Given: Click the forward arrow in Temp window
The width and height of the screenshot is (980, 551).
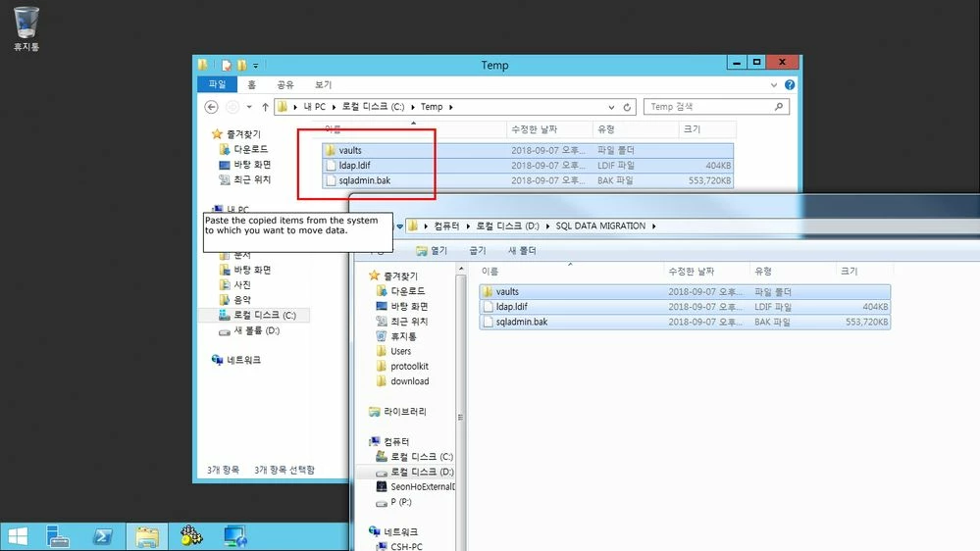Looking at the screenshot, I should coord(232,107).
